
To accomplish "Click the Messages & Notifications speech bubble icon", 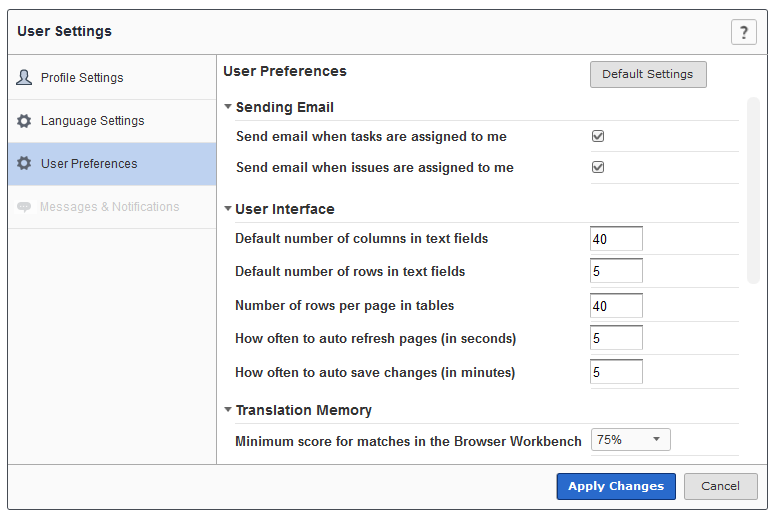I will click(x=25, y=207).
